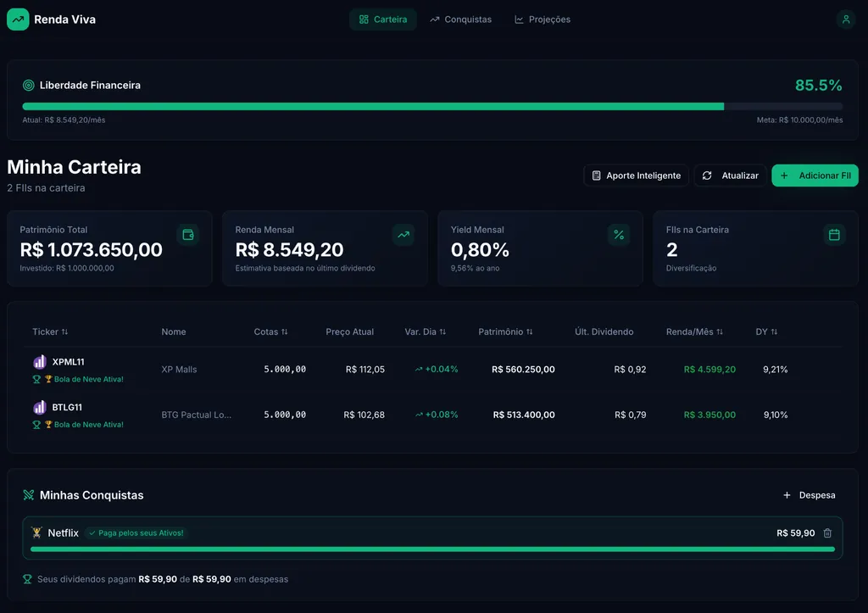Click the wallet icon in Patrimônio Total card

pyautogui.click(x=188, y=235)
